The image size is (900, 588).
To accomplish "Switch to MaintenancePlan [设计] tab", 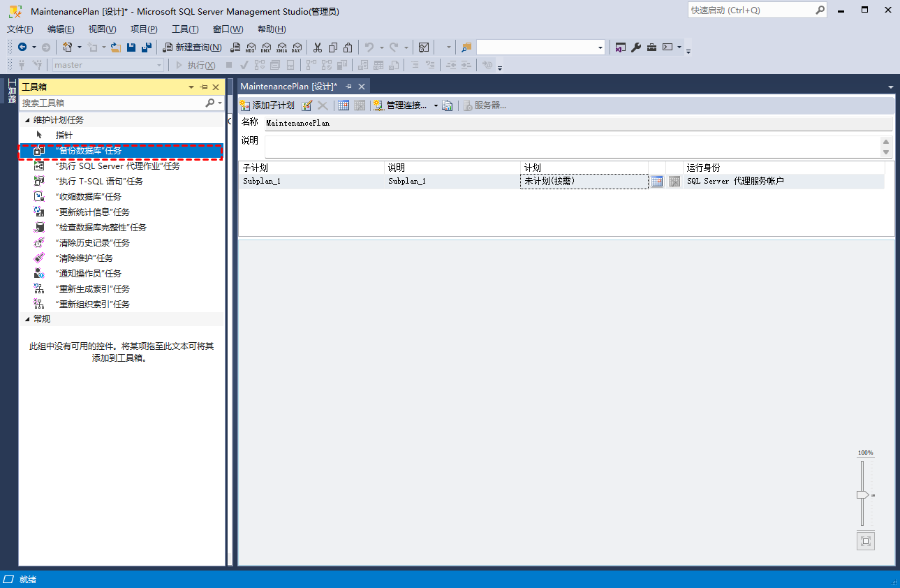I will [x=288, y=87].
